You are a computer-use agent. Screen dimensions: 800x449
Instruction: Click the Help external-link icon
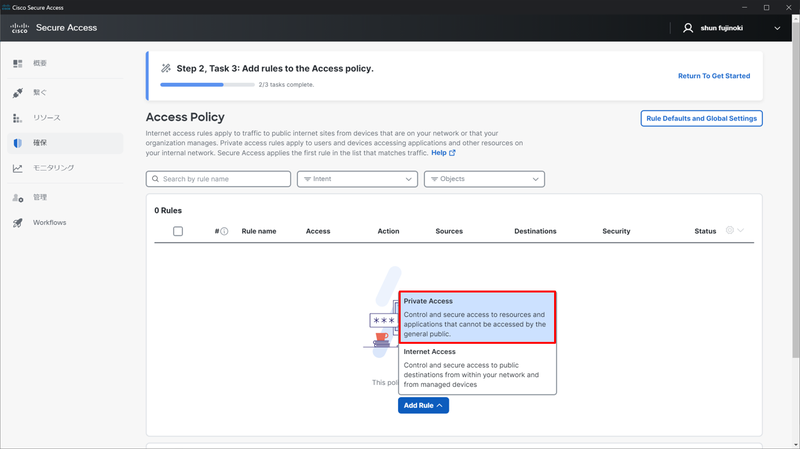pyautogui.click(x=452, y=153)
